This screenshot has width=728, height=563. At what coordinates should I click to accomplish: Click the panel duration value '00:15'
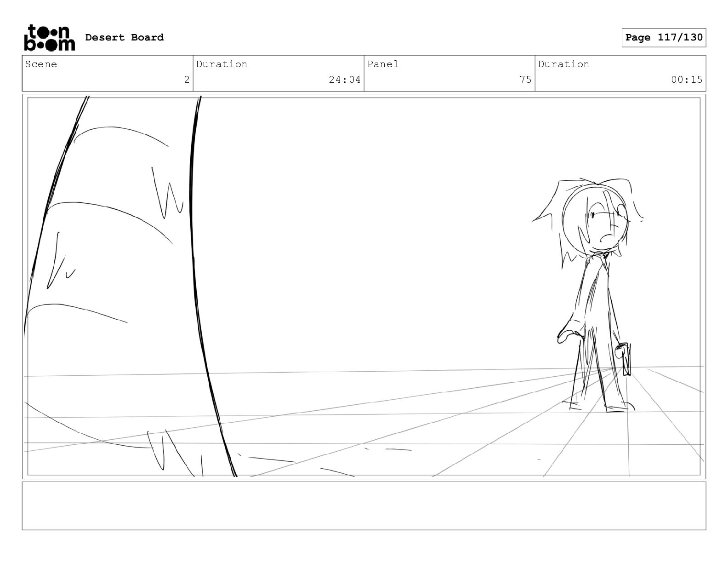click(687, 80)
